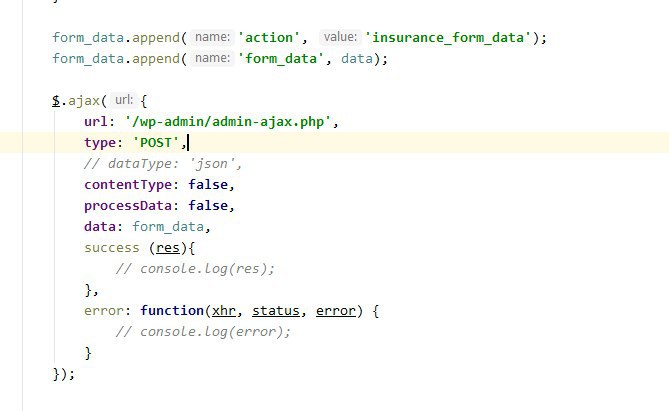This screenshot has width=669, height=411.
Task: Click the function keyword
Action: point(172,310)
